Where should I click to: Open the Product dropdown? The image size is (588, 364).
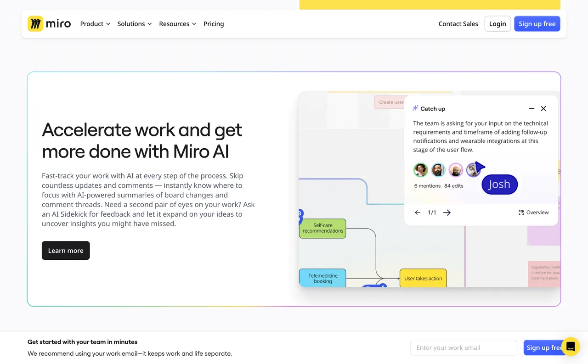point(95,23)
